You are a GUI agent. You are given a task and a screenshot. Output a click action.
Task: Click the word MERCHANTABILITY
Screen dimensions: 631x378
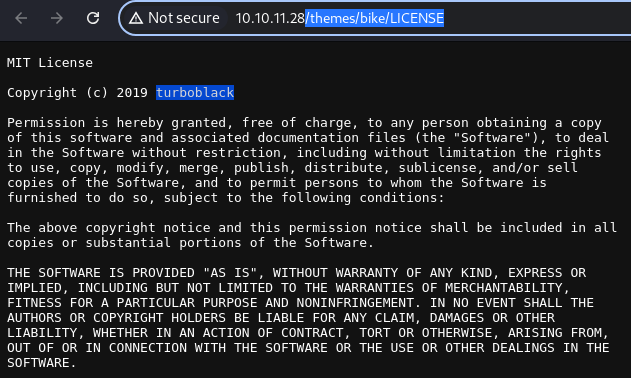point(503,288)
